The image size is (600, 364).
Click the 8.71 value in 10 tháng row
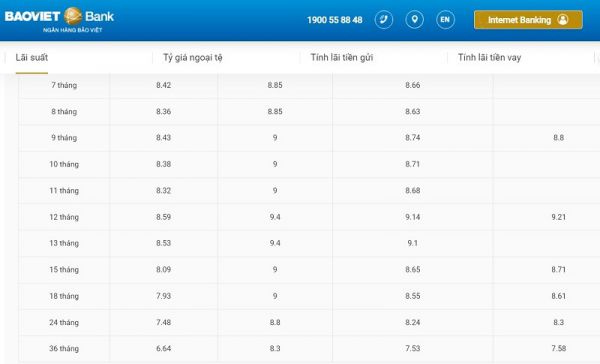click(412, 164)
